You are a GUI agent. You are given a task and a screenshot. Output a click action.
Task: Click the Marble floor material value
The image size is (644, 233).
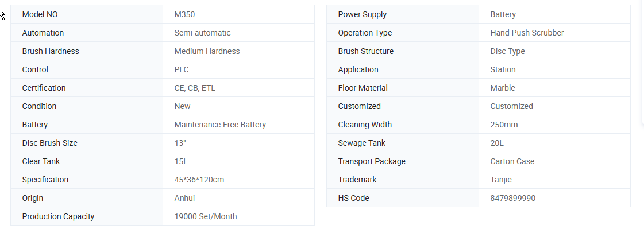503,88
